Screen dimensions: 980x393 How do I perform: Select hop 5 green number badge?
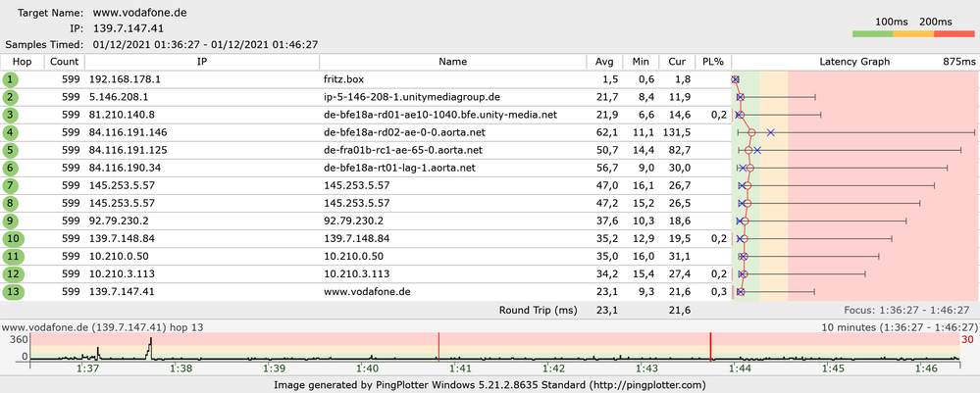tap(11, 150)
